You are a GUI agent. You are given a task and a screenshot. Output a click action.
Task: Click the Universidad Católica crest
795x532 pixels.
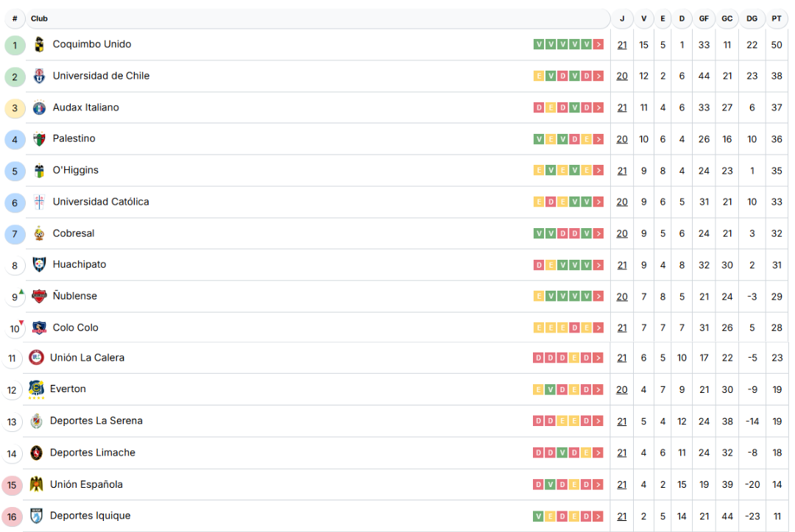pos(39,202)
